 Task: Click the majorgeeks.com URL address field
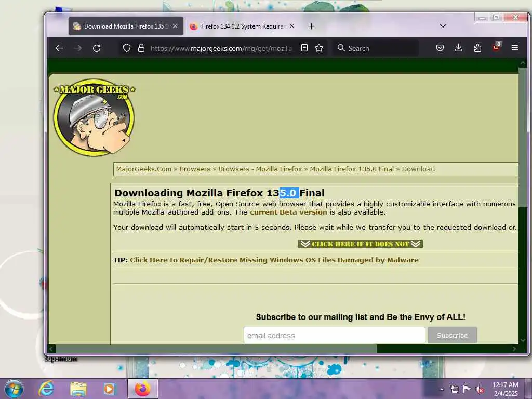pos(221,48)
